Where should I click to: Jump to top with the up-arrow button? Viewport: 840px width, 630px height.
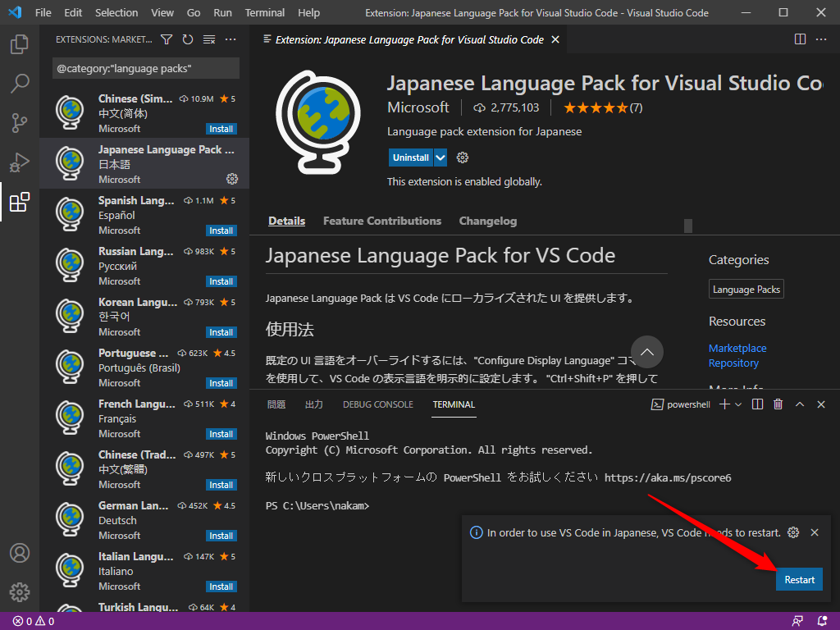pyautogui.click(x=646, y=352)
